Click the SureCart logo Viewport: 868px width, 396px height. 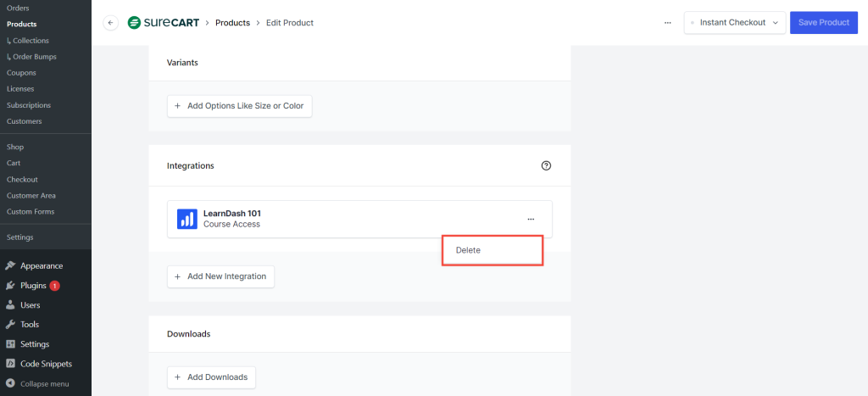click(x=164, y=23)
